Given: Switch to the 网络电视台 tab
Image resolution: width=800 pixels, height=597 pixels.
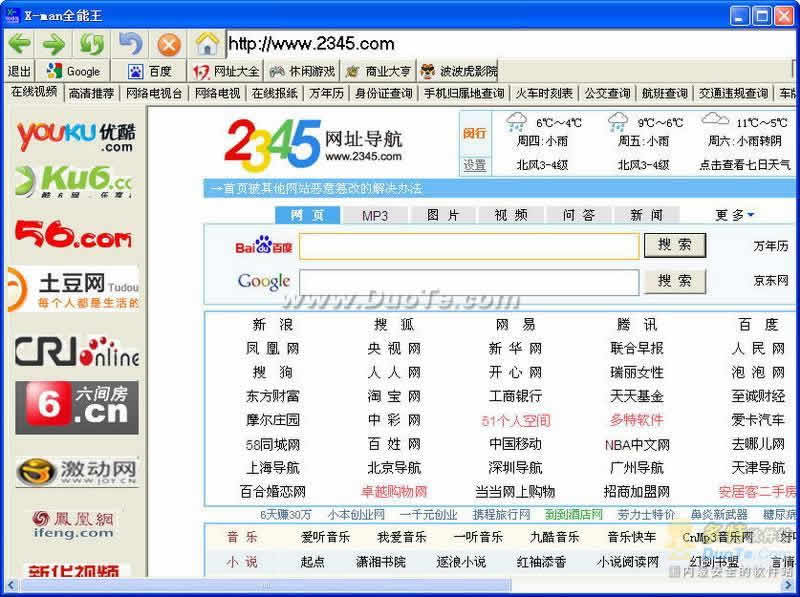Looking at the screenshot, I should [x=154, y=93].
